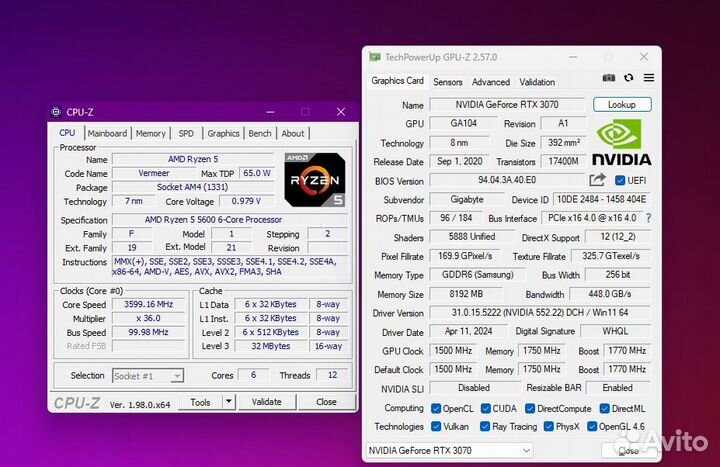Click the NVIDIA SLI value Disabled
This screenshot has width=720, height=467.
click(474, 388)
